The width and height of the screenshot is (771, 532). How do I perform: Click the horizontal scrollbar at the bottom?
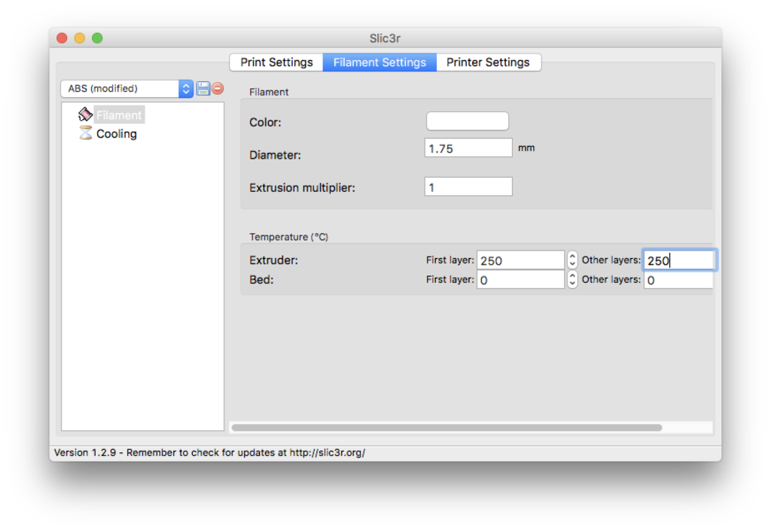coord(446,427)
